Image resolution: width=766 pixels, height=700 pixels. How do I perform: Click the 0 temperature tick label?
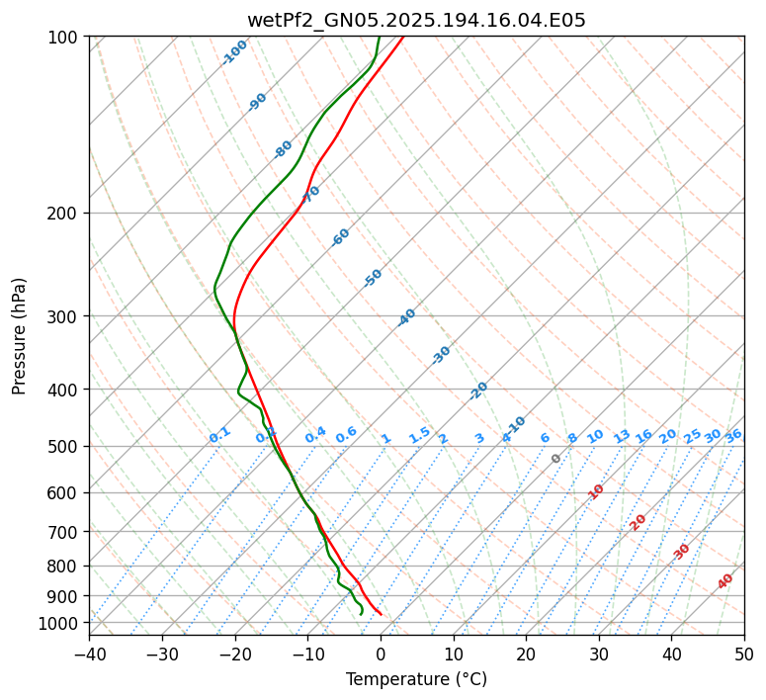pos(381,653)
